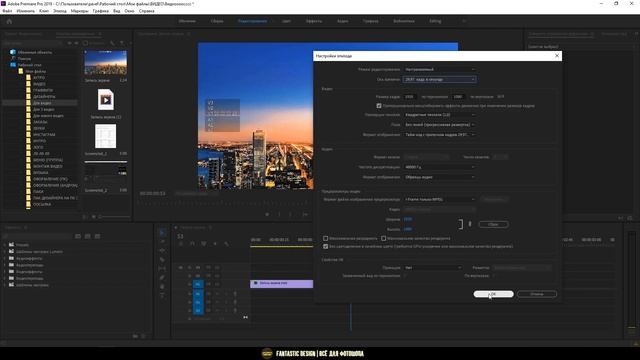This screenshot has width=640, height=360.
Task: Click the link icon between preview width and height
Action: click(x=470, y=224)
